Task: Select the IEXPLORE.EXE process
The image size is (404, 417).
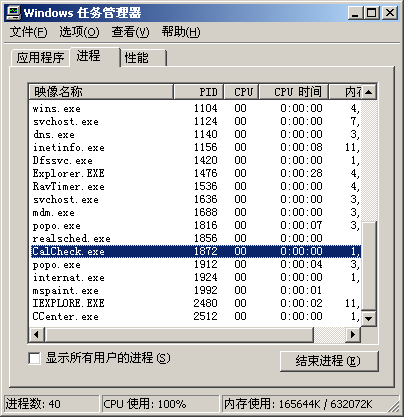Action: coord(196,303)
